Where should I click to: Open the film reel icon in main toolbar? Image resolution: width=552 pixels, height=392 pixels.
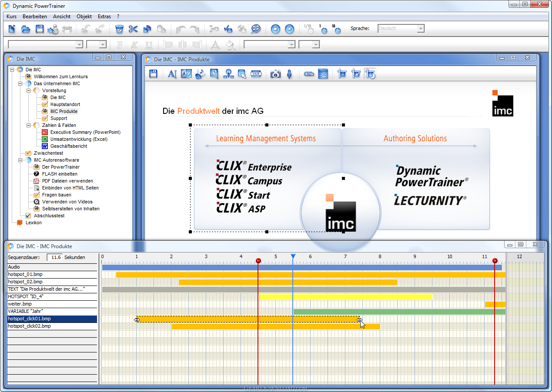click(x=256, y=29)
